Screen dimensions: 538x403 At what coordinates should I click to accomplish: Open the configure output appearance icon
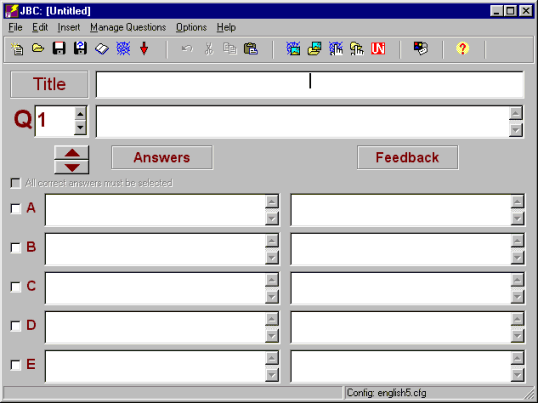pyautogui.click(x=421, y=49)
